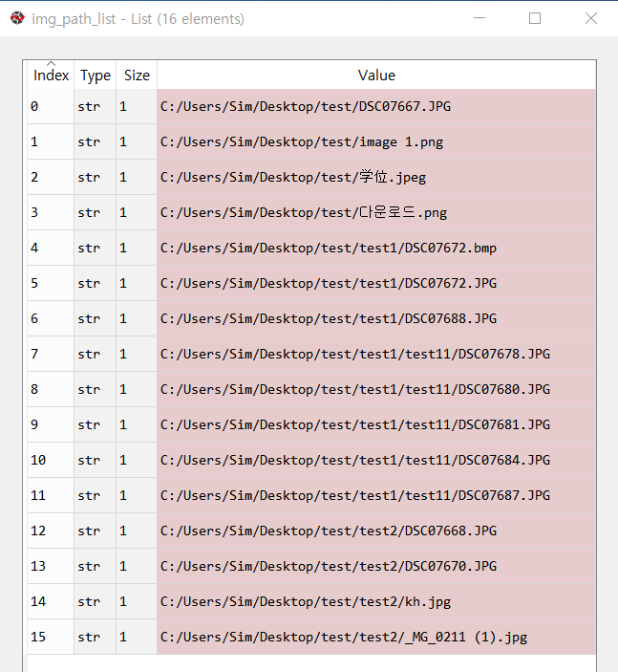Select the test11/DSC07684.JPG path value
618x672 pixels.
(376, 461)
